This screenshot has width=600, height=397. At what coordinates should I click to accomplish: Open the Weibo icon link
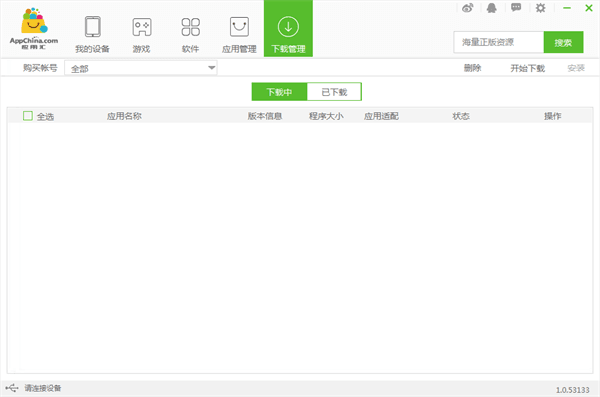click(x=467, y=8)
